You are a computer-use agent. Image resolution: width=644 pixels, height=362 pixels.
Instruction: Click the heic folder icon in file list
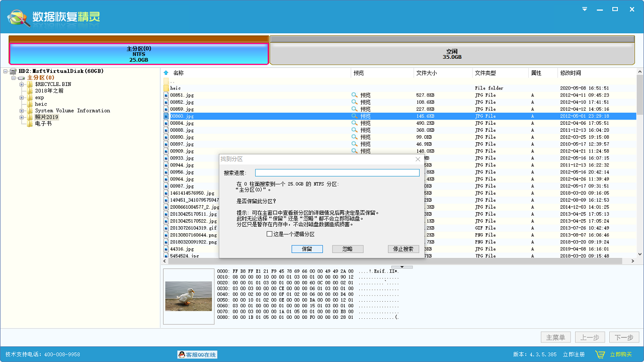click(166, 88)
